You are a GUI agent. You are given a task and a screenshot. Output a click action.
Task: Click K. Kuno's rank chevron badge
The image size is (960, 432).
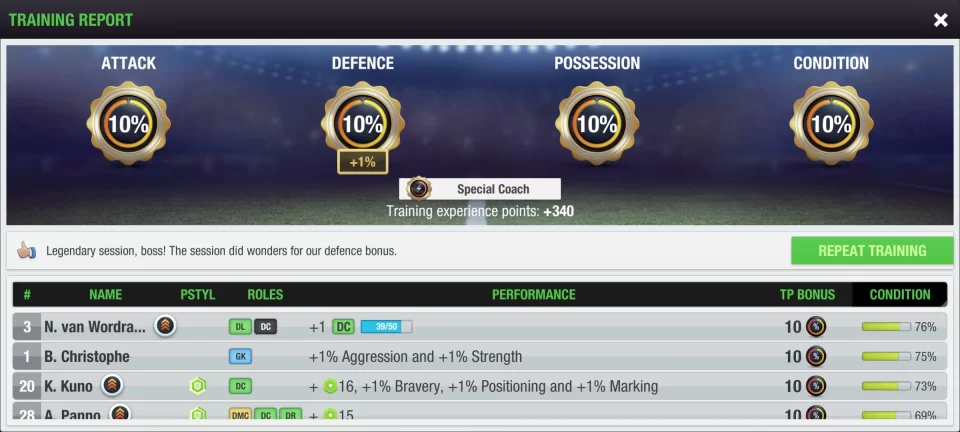click(x=111, y=385)
